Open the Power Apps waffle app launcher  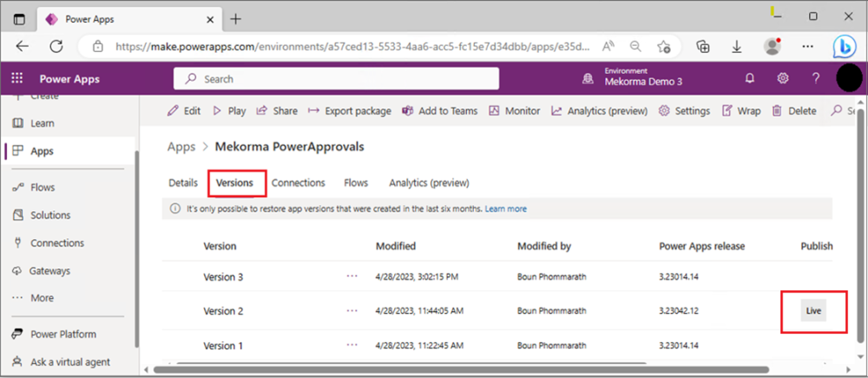(17, 79)
